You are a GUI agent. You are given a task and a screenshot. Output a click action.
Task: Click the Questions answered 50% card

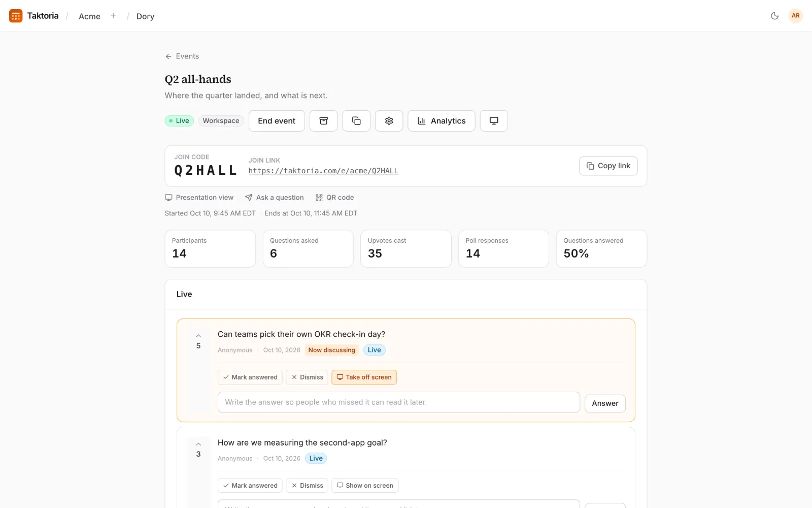coord(601,248)
